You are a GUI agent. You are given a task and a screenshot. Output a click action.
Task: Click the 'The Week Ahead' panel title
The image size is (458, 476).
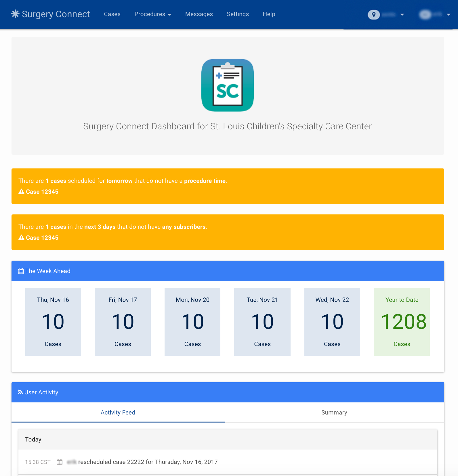[48, 271]
